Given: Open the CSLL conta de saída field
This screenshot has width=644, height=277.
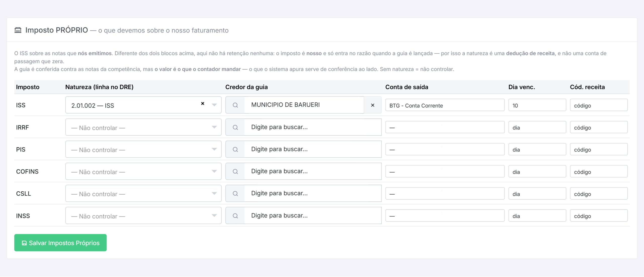Looking at the screenshot, I should [x=445, y=194].
